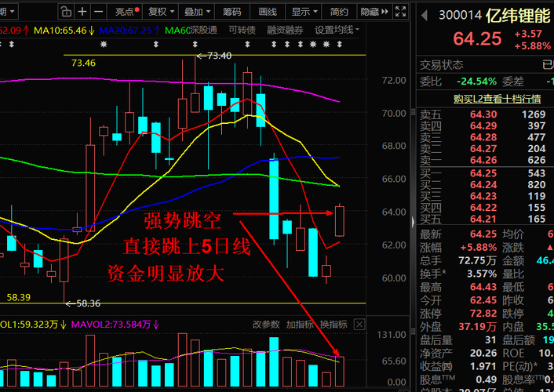The image size is (554, 392).
Task: Click the 买二 price 64.24 row
Action: click(485, 185)
